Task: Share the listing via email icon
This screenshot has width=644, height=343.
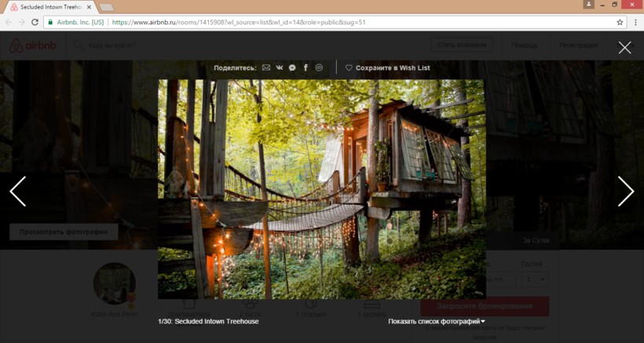Action: 266,68
